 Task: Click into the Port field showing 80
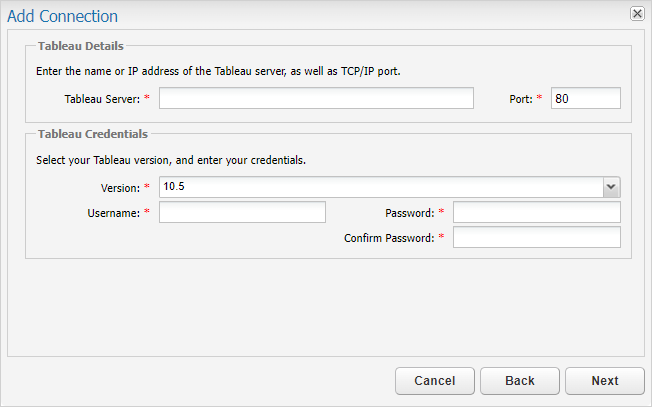coord(585,98)
